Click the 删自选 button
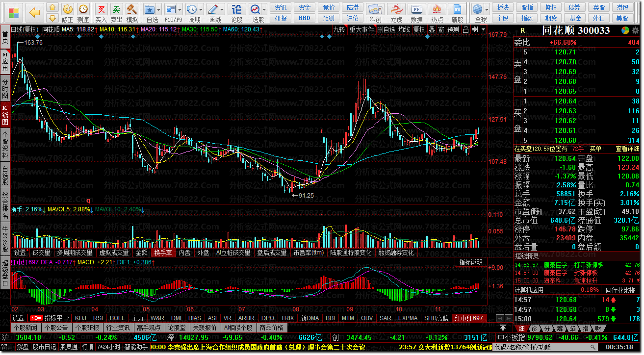Screen dimensions: 644x355 pyautogui.click(x=386, y=29)
